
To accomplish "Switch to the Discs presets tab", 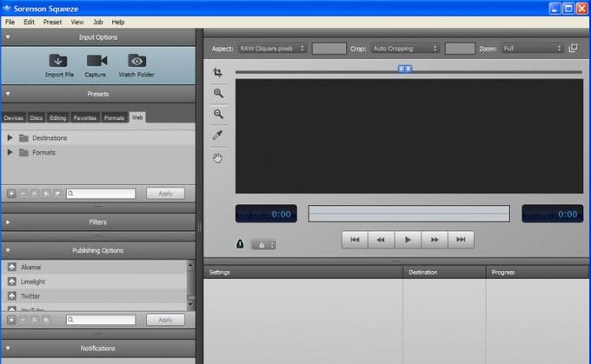I will pos(37,118).
